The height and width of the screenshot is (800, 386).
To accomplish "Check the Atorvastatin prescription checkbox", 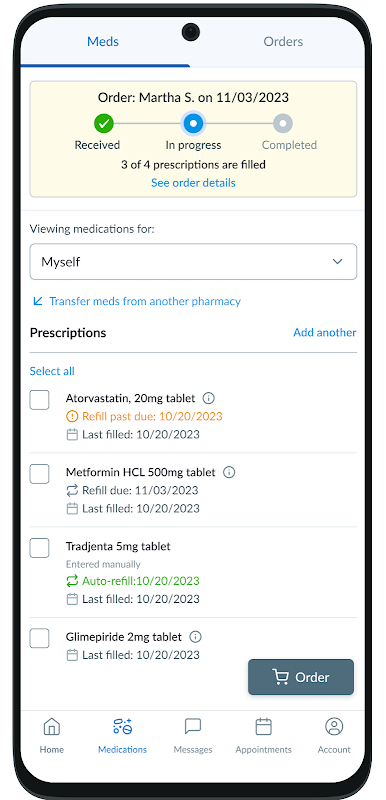I will (39, 400).
